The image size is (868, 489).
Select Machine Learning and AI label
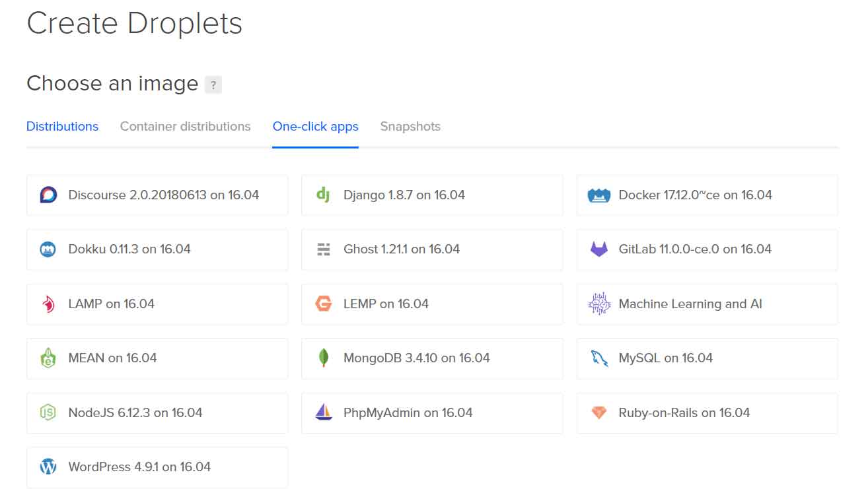point(690,304)
